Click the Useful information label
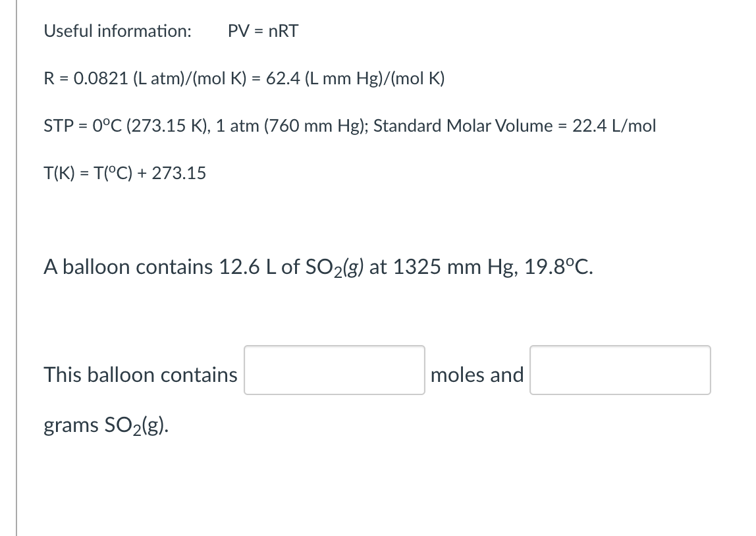This screenshot has height=536, width=756. [117, 30]
